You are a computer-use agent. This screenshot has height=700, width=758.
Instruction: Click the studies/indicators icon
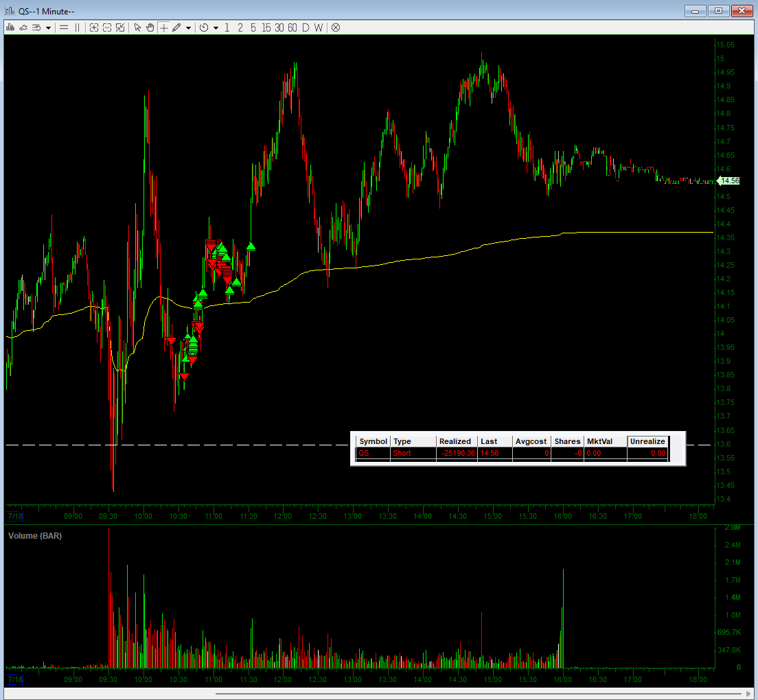36,27
